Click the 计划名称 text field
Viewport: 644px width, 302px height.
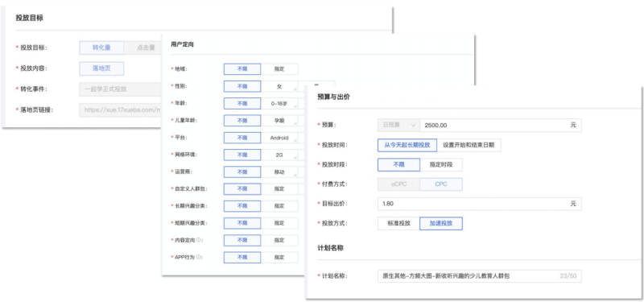point(480,276)
